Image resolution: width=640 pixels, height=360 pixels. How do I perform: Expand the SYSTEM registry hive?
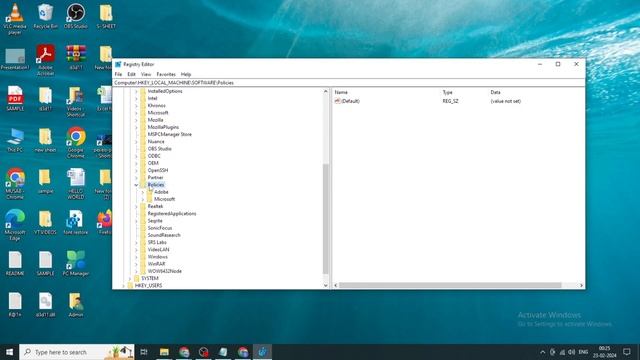(x=130, y=278)
